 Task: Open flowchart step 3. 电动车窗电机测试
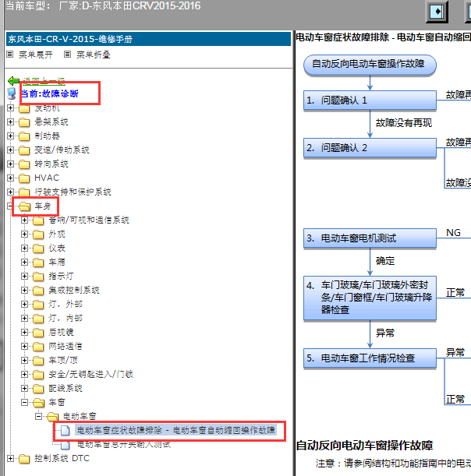(x=370, y=238)
